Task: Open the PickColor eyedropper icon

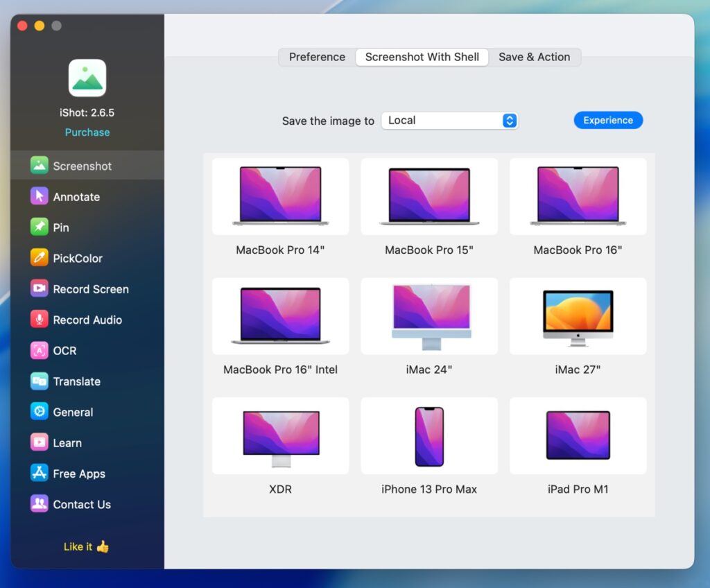Action: tap(40, 258)
